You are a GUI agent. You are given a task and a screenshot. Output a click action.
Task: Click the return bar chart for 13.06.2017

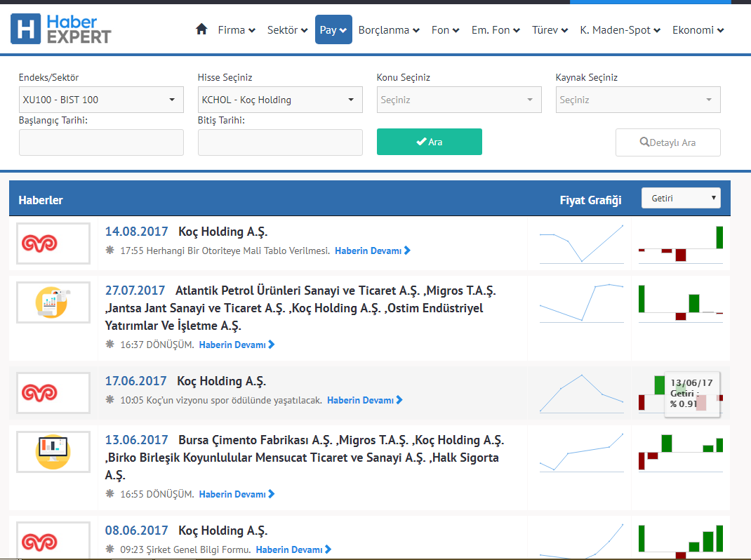[681, 452]
